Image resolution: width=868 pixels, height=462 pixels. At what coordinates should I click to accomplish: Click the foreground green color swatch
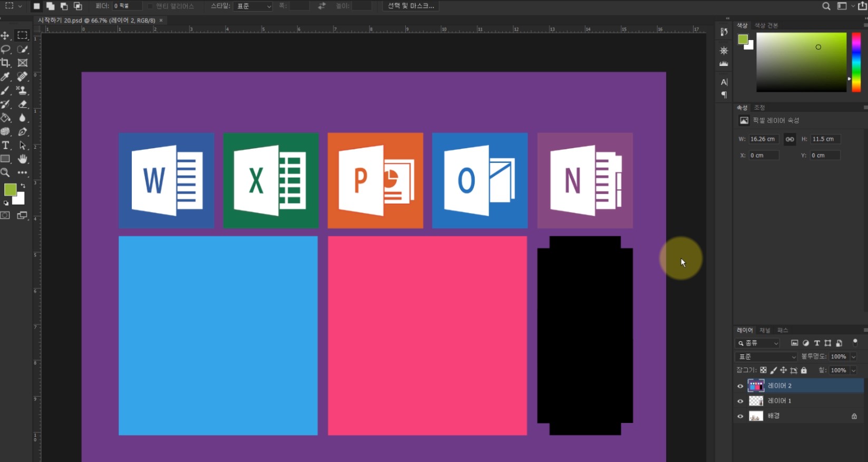pos(9,190)
